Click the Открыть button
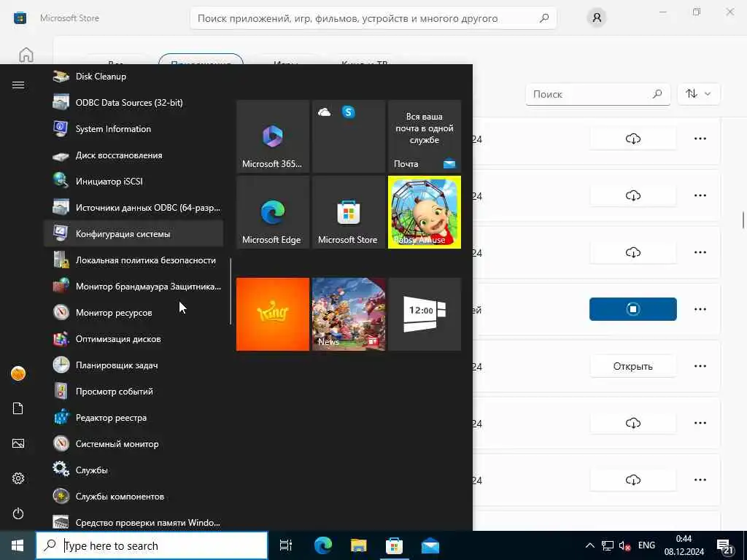This screenshot has width=747, height=560. point(632,366)
